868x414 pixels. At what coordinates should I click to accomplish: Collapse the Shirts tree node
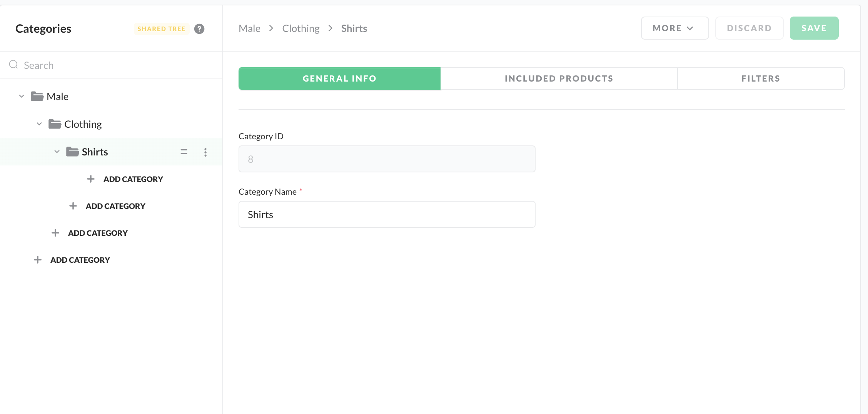click(57, 152)
